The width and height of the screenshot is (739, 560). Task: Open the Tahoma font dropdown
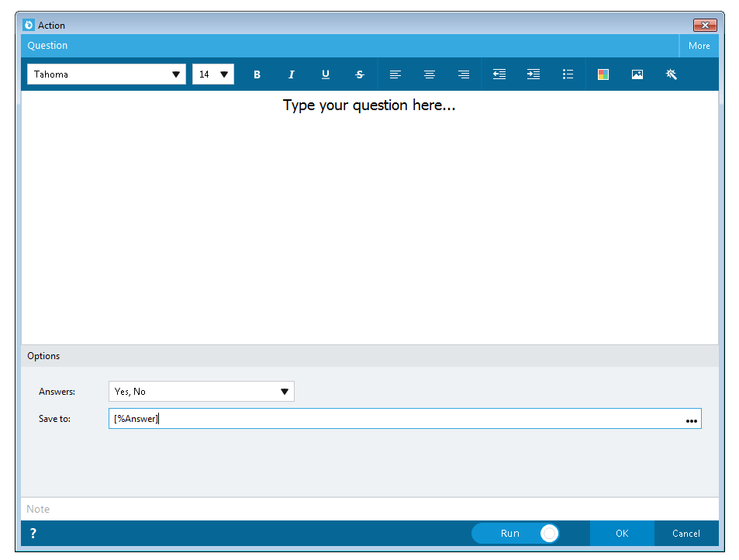pos(106,74)
